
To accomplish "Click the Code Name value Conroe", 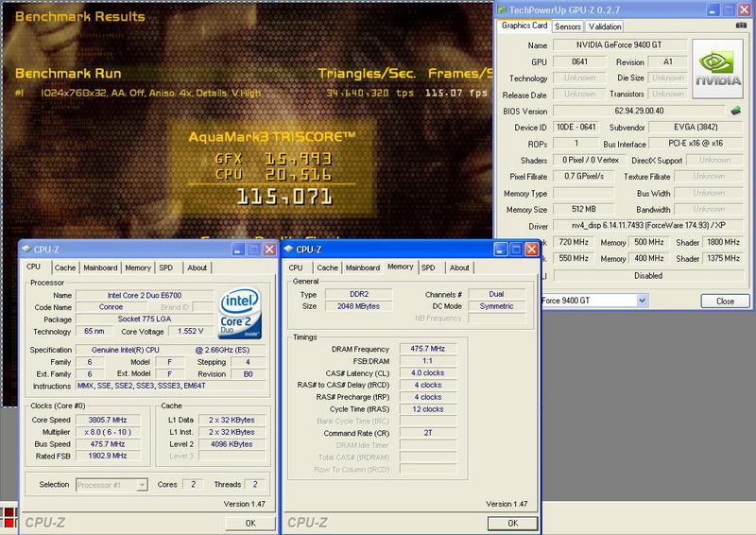I will point(111,307).
